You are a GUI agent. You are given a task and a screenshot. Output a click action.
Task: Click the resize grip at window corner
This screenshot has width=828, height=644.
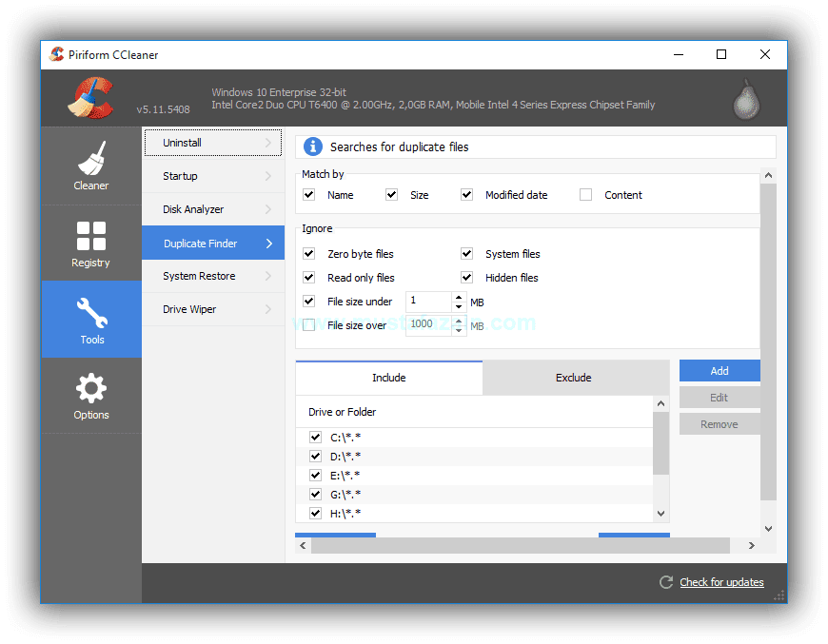click(779, 595)
